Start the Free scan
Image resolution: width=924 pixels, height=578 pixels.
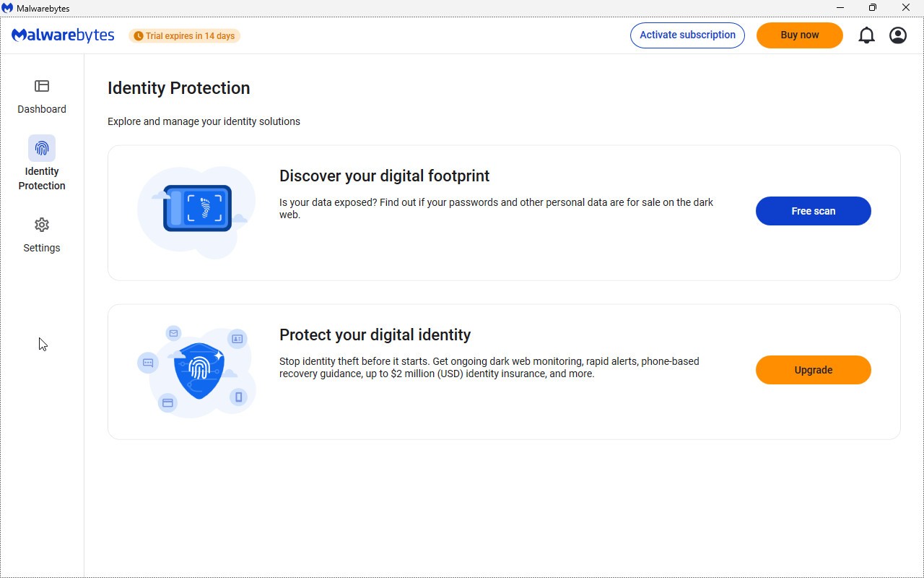(813, 211)
